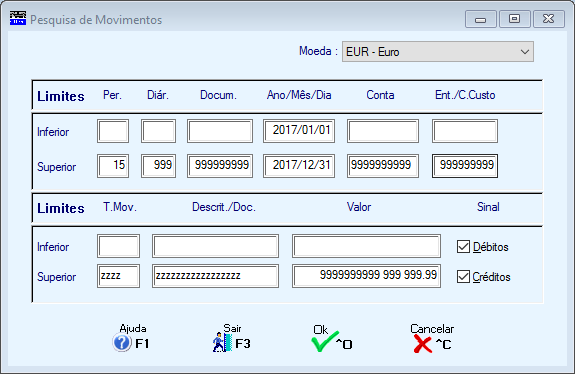This screenshot has height=374, width=575.
Task: Toggle the Débitos checkbox
Action: 463,247
